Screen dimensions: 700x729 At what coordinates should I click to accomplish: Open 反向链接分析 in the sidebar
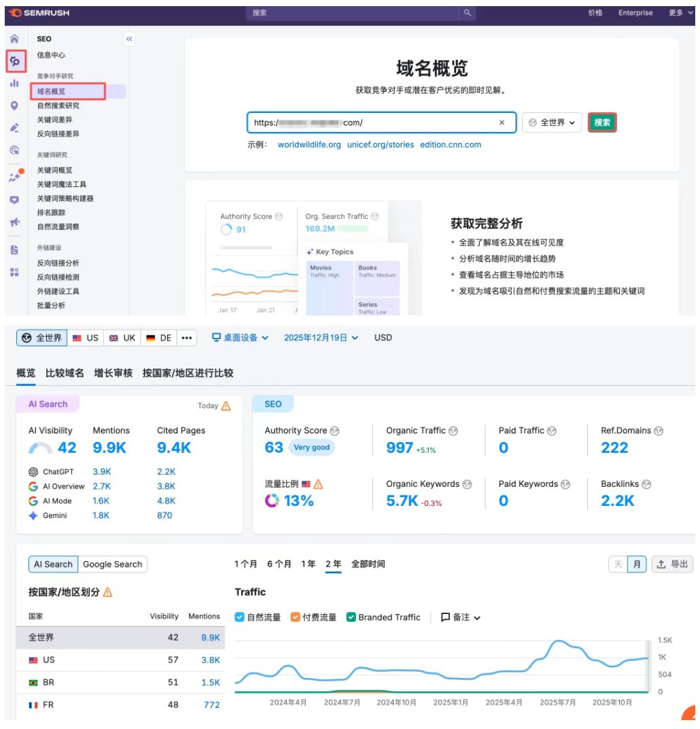tap(58, 263)
